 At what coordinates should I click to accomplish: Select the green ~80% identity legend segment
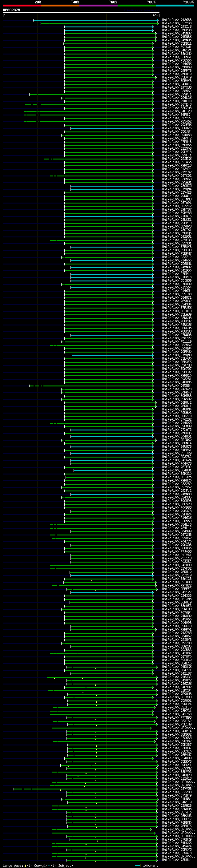(137, 6)
